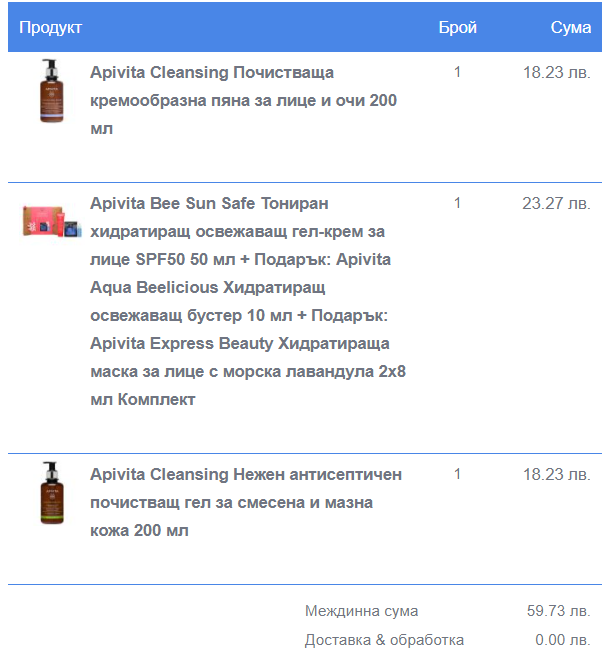Open the Bee Sun Safe gift set thumbnail
608x656 pixels.
(x=52, y=221)
